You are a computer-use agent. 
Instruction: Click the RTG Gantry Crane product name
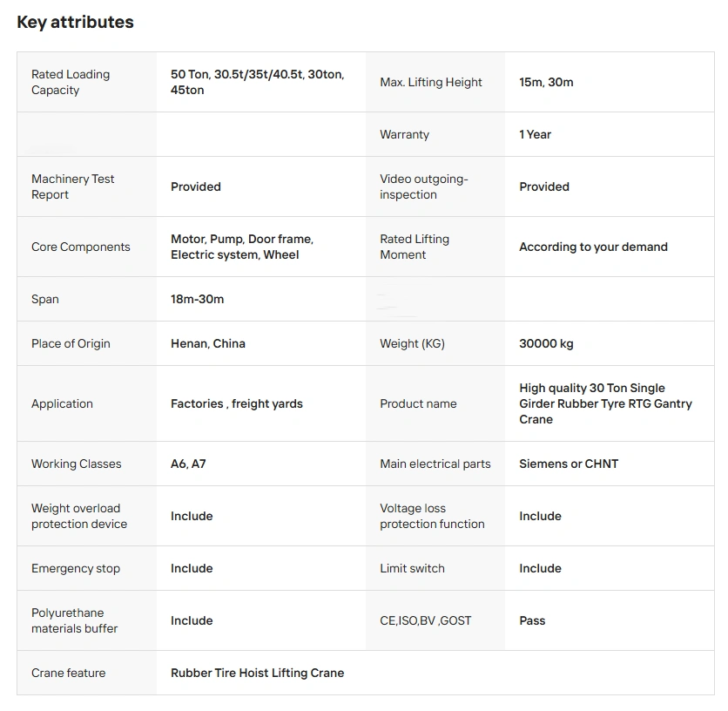(605, 403)
